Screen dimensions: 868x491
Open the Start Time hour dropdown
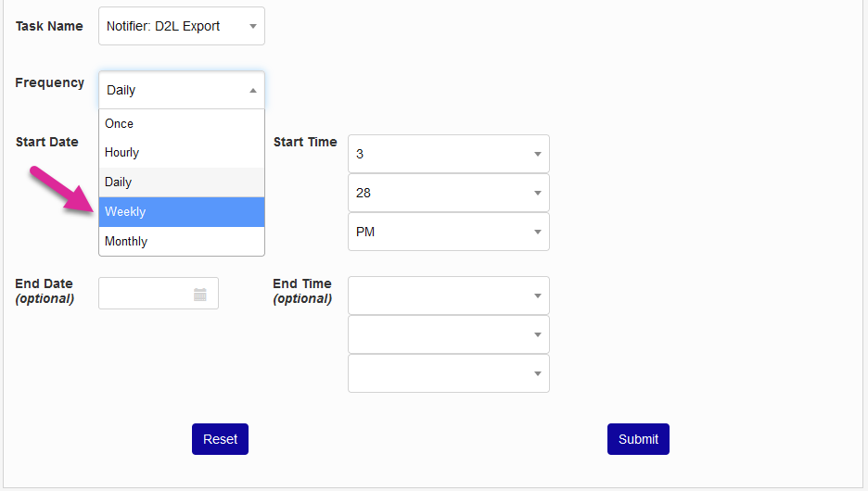pyautogui.click(x=448, y=154)
